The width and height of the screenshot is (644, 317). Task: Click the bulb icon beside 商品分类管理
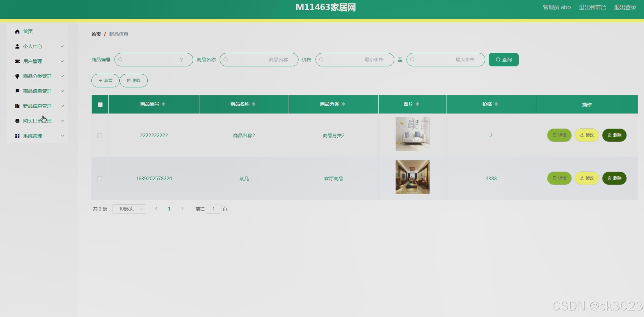click(17, 76)
